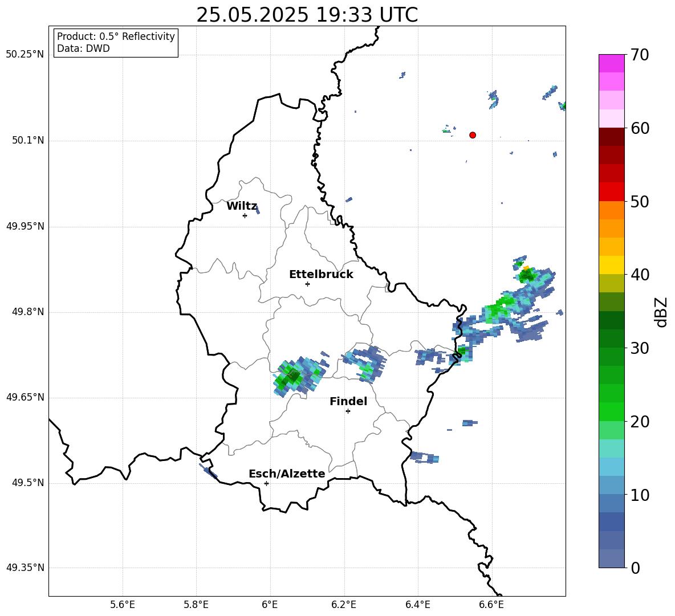The image size is (675, 616).
Task: Click the 6.2°E longitude label
Action: [344, 605]
